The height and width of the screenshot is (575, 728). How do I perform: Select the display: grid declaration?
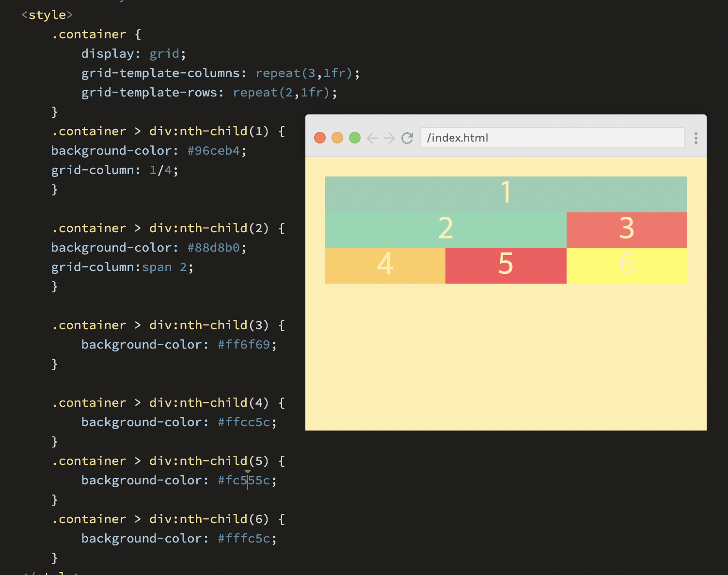(x=132, y=53)
